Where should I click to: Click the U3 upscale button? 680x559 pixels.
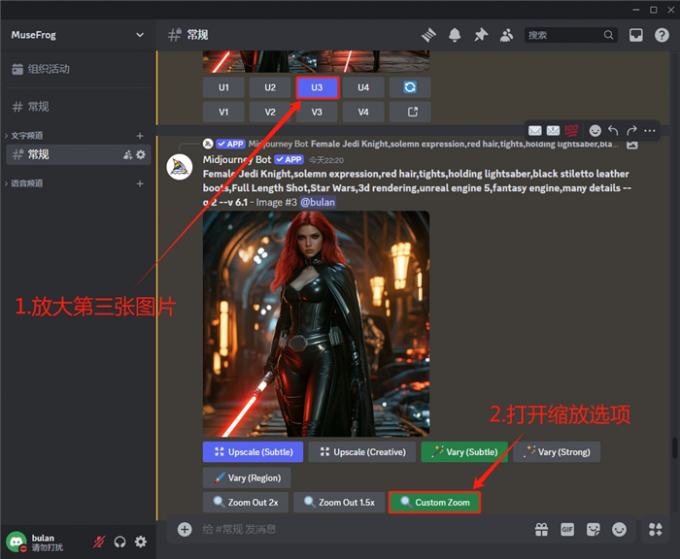pyautogui.click(x=317, y=88)
